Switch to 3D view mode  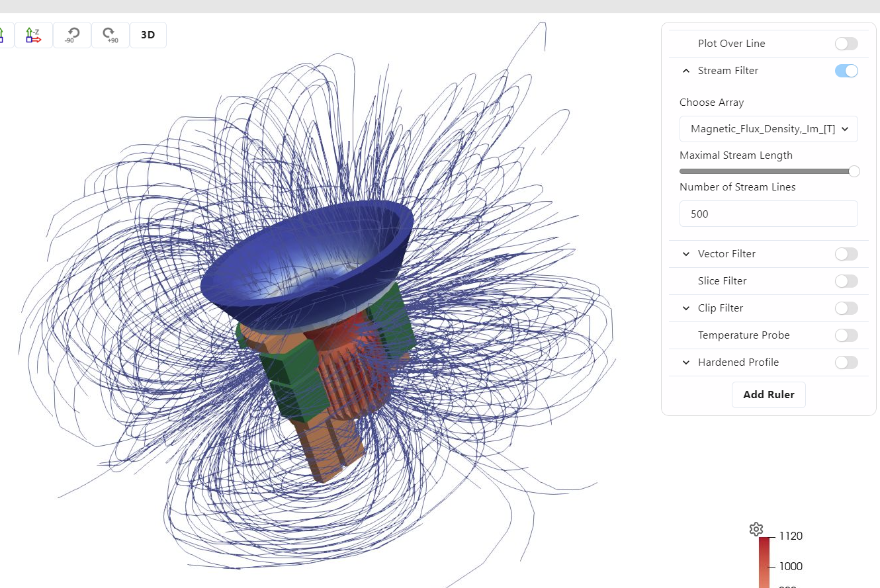click(x=148, y=35)
